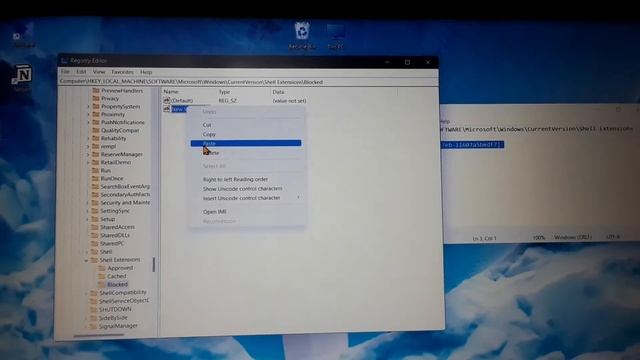Click the RunOnce folder icon

[96, 178]
